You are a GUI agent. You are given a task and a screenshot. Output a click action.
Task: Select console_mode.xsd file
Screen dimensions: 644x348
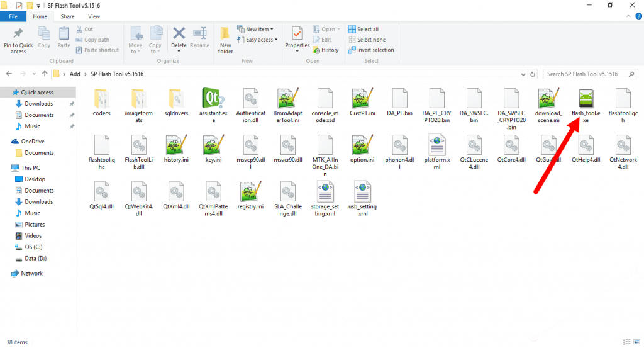pyautogui.click(x=325, y=99)
